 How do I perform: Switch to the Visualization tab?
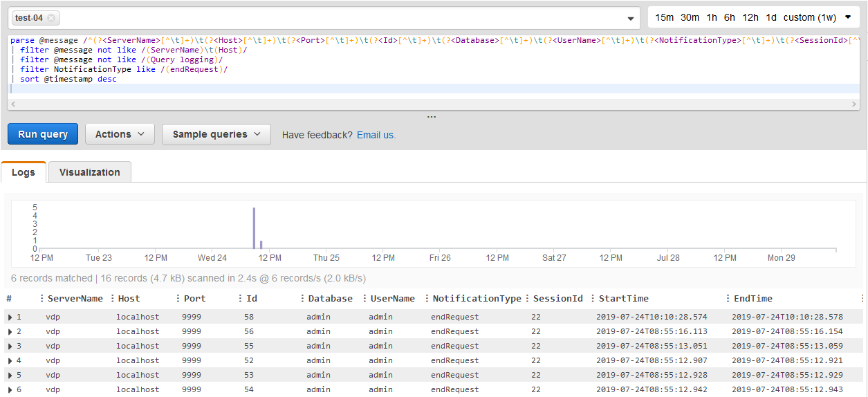[x=90, y=172]
